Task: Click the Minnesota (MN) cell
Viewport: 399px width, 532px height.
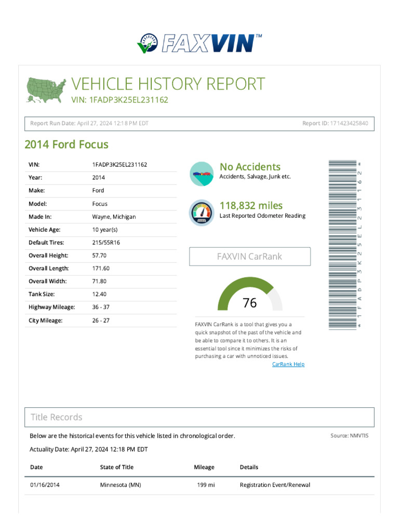Action: click(x=121, y=485)
